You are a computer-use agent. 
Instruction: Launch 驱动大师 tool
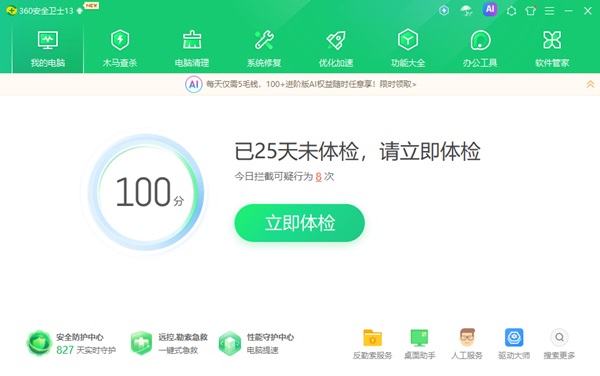tap(514, 344)
